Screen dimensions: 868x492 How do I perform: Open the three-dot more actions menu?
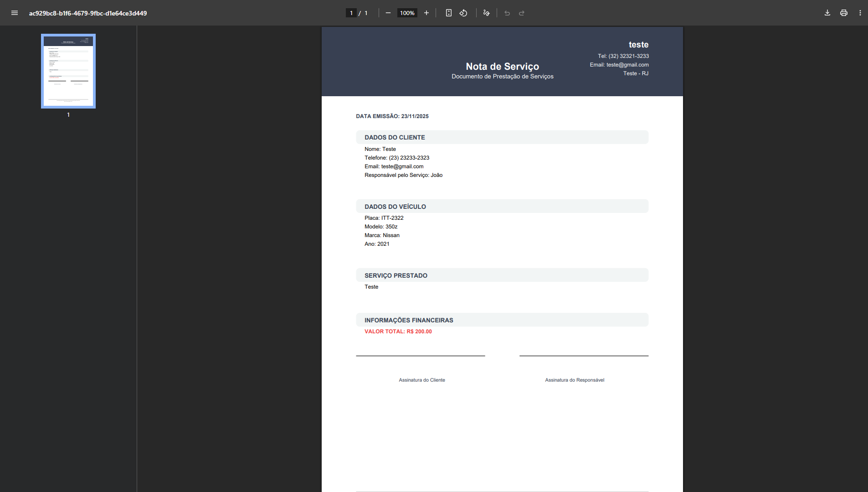pos(860,13)
